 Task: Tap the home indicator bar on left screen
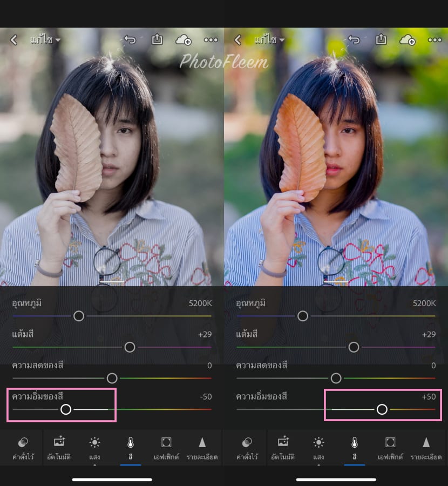click(x=112, y=480)
